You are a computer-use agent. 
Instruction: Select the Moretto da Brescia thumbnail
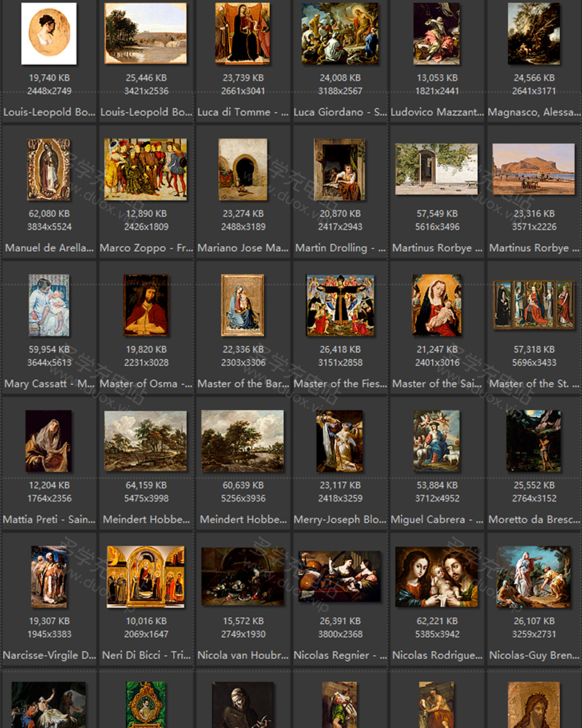[x=533, y=441]
